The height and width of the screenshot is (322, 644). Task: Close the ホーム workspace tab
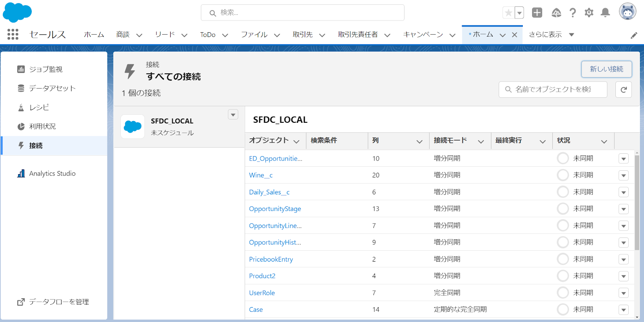coord(514,35)
